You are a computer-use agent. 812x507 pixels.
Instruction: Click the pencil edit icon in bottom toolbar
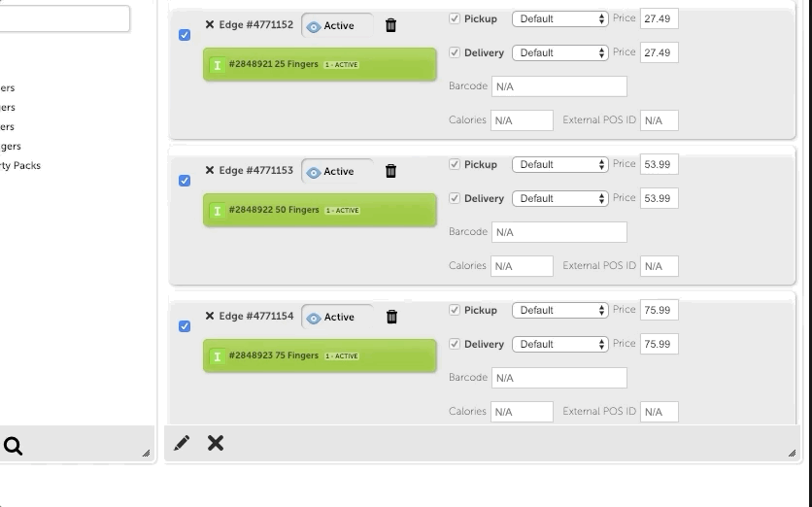tap(182, 443)
